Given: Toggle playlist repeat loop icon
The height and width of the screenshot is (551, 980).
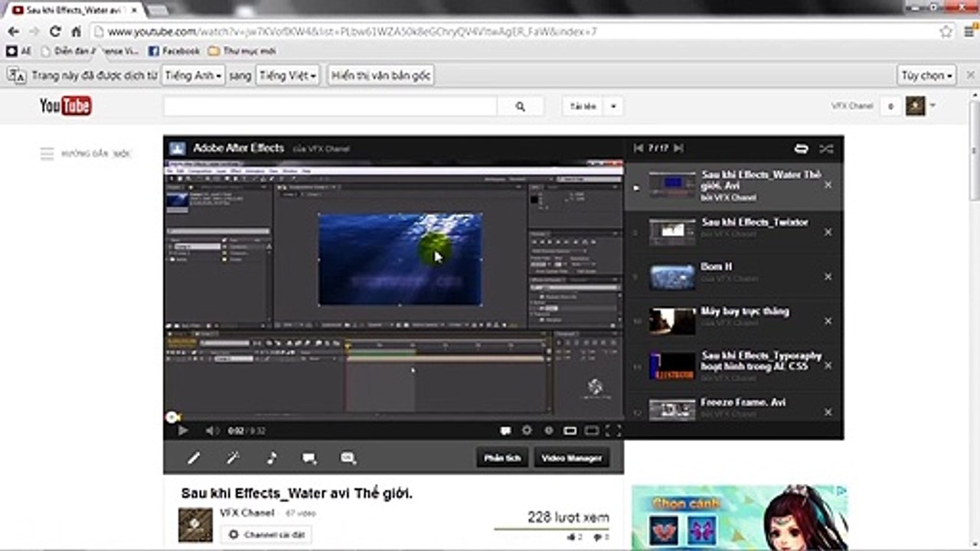Looking at the screenshot, I should [x=801, y=148].
